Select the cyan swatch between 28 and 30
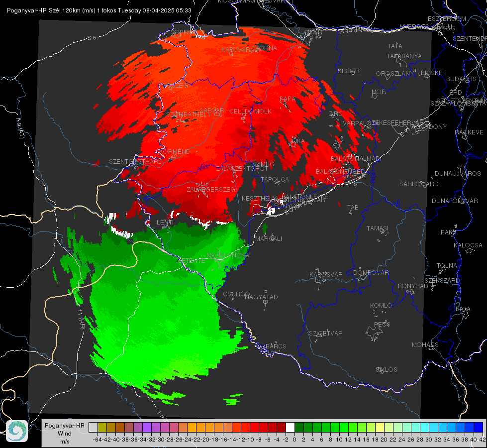487x448 pixels. pyautogui.click(x=425, y=427)
